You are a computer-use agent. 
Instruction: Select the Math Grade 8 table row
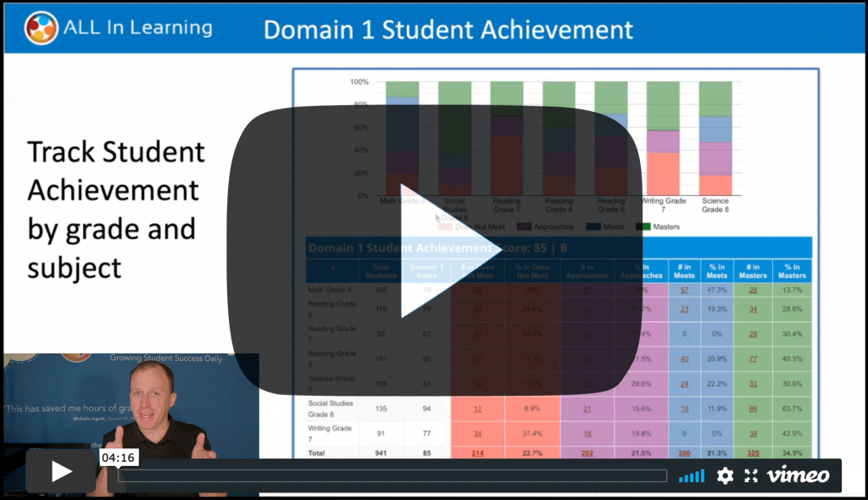tap(331, 289)
